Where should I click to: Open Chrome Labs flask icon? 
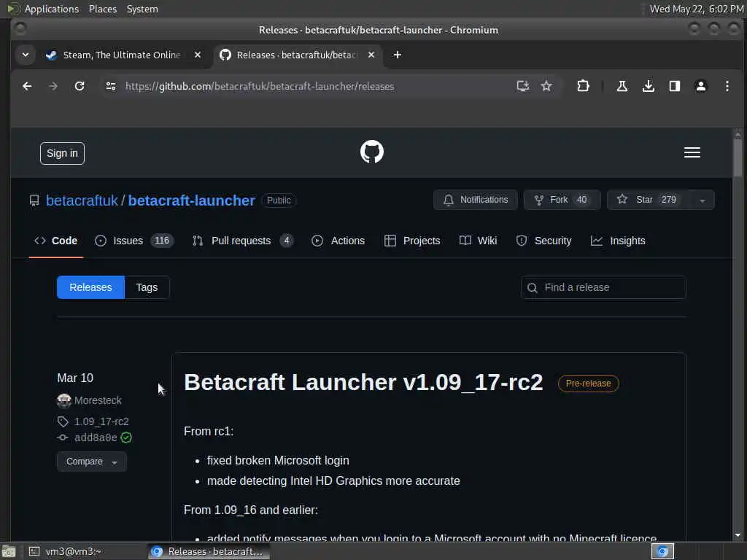click(622, 86)
